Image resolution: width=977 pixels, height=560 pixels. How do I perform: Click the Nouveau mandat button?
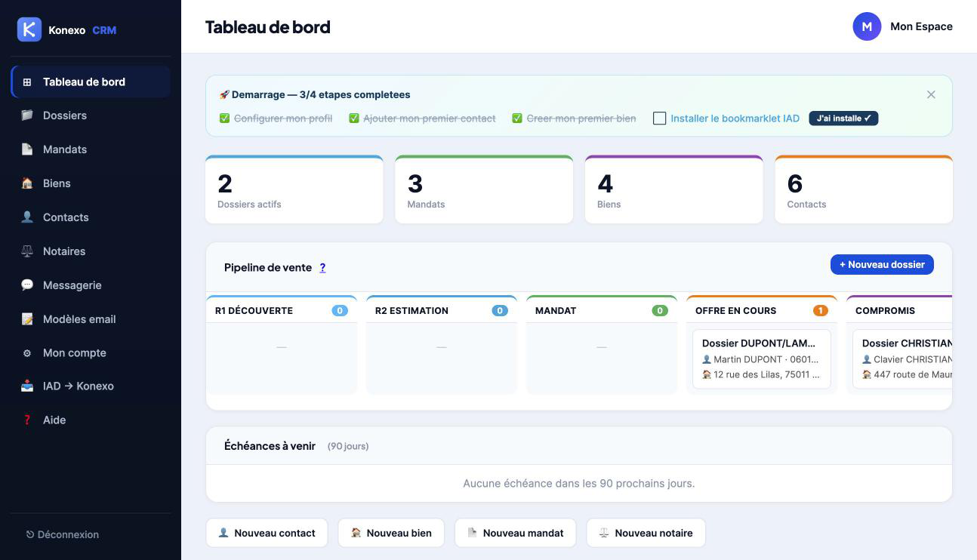point(515,533)
